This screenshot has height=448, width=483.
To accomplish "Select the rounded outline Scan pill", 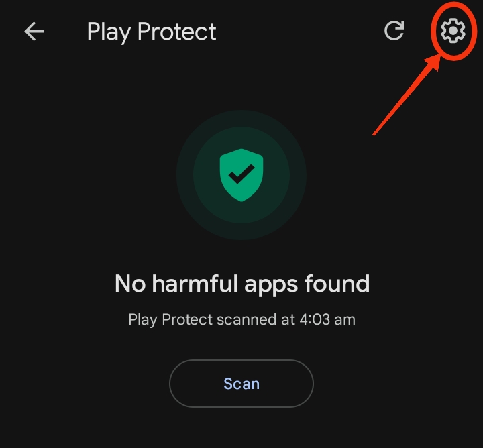I will pyautogui.click(x=241, y=384).
